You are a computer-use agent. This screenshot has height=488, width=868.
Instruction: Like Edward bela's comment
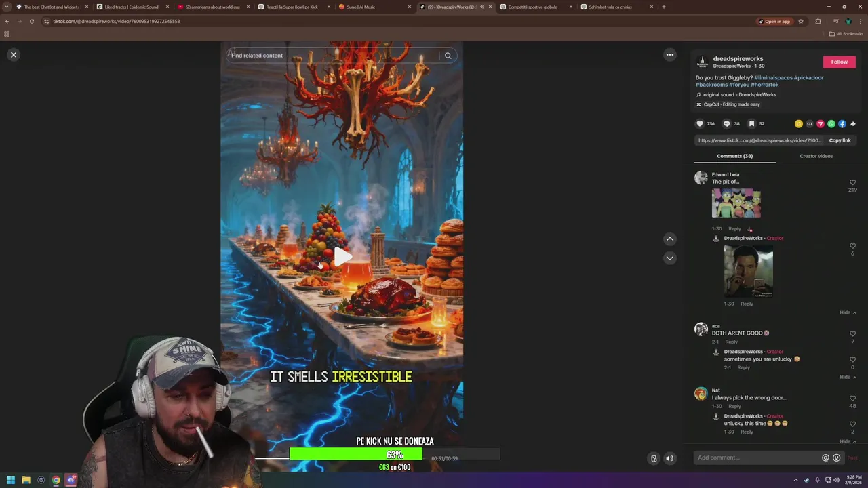point(853,182)
